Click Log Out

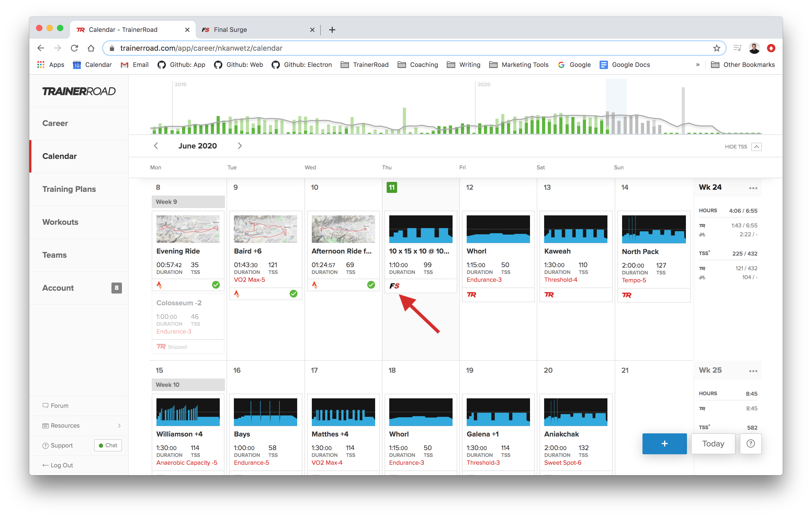click(x=58, y=465)
